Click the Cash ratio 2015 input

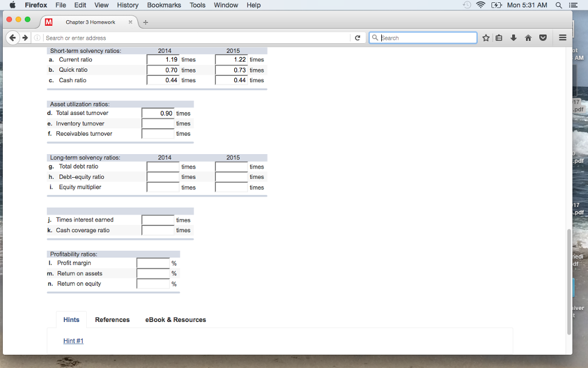(231, 80)
